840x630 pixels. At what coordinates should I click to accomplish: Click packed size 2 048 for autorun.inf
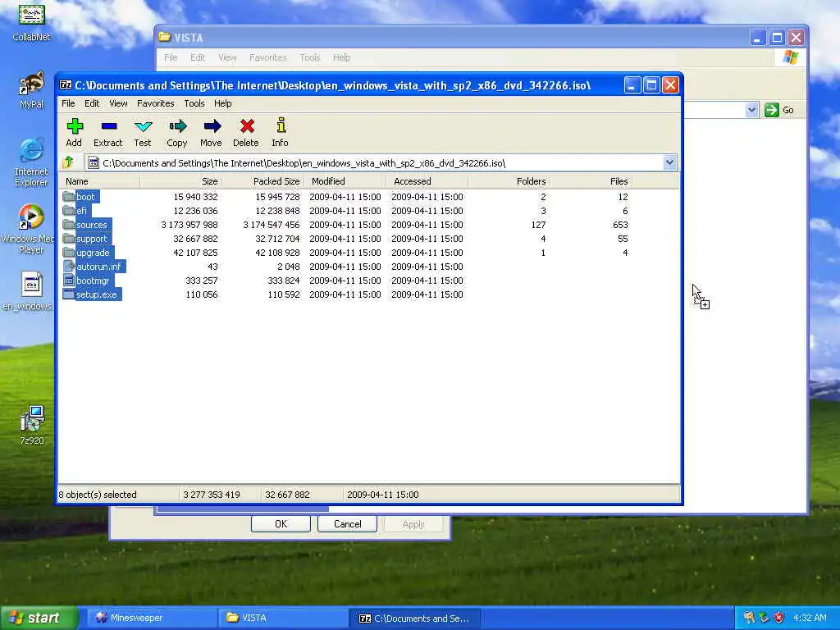click(x=288, y=267)
